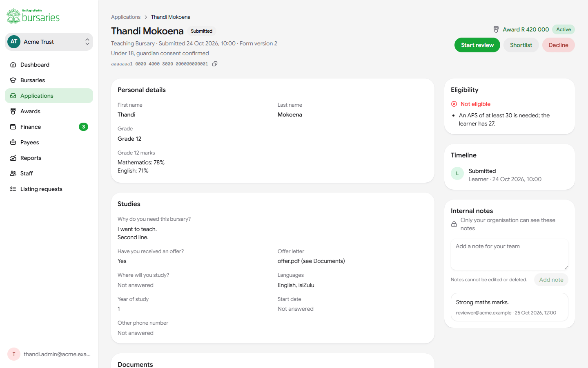
Task: Open the Dashboard menu item
Action: click(x=49, y=65)
